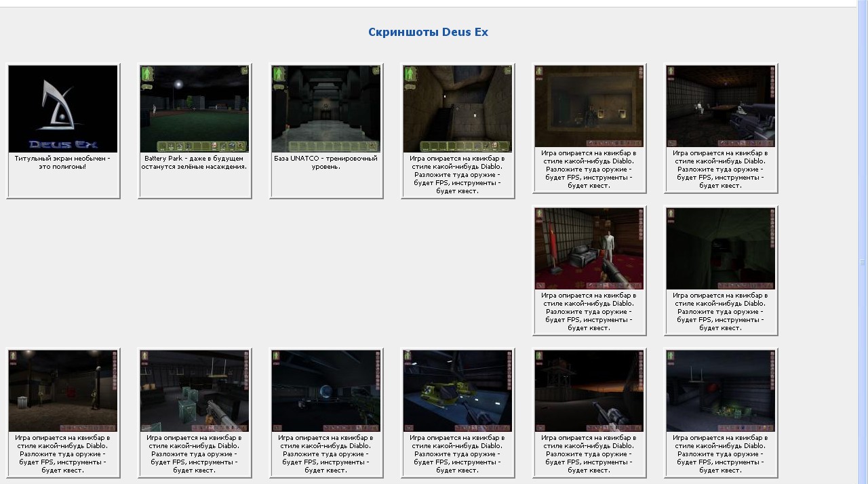Screen dimensions: 868x484
Task: Open the very dark green tunnel screenshot
Action: (x=721, y=249)
